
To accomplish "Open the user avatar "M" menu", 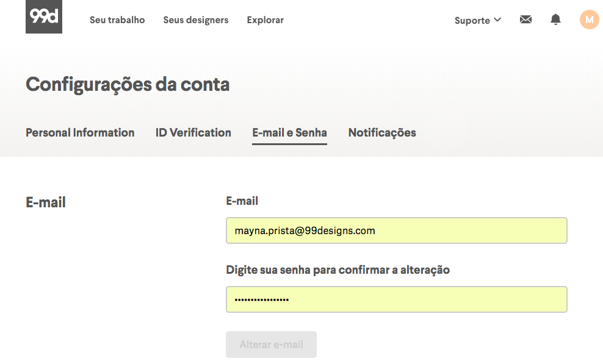I will pyautogui.click(x=589, y=20).
